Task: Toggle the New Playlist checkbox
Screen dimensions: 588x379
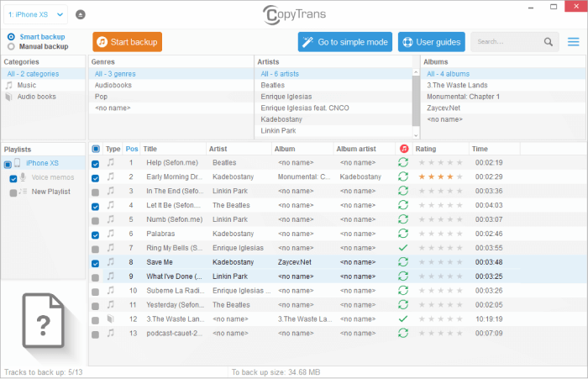Action: 13,193
